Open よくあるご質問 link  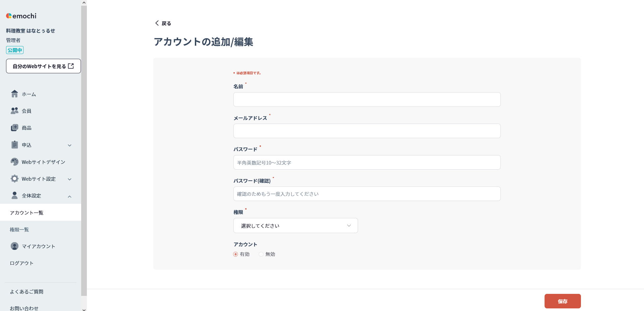click(x=26, y=292)
